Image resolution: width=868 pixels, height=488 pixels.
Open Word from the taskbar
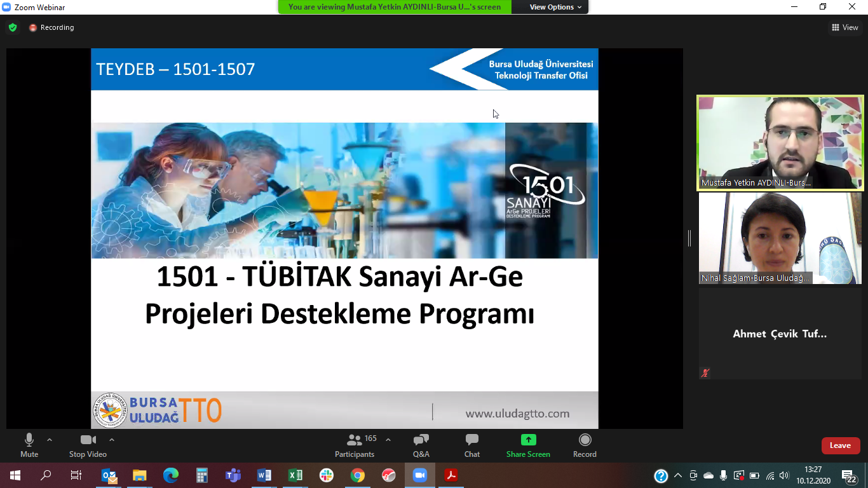point(264,475)
